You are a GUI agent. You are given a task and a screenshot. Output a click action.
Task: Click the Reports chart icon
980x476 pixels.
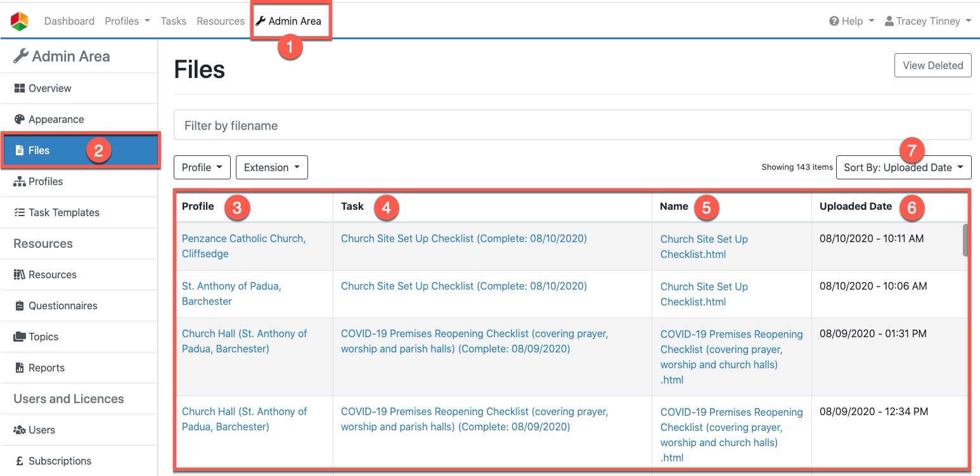tap(19, 368)
